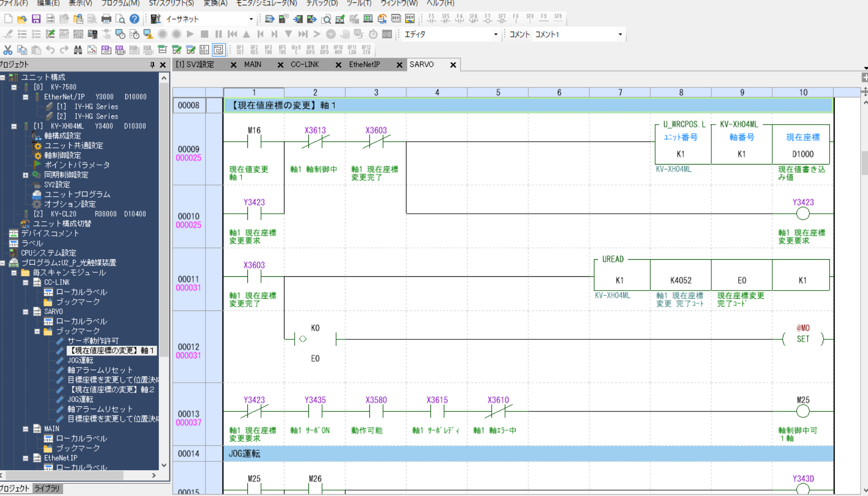Viewport: 868px width, 496px height.
Task: Switch to the EtheNetIP editor tab
Action: [x=364, y=64]
